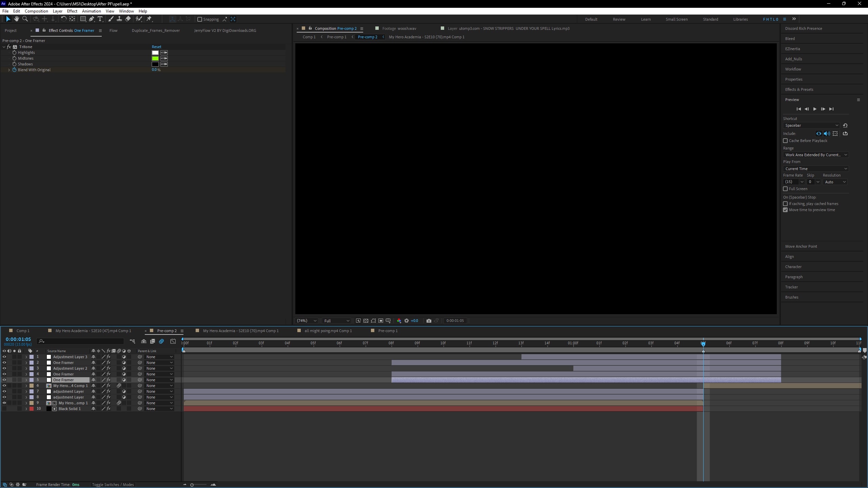Click the Frame Blending timeline icon
The image size is (868, 488).
click(x=153, y=341)
